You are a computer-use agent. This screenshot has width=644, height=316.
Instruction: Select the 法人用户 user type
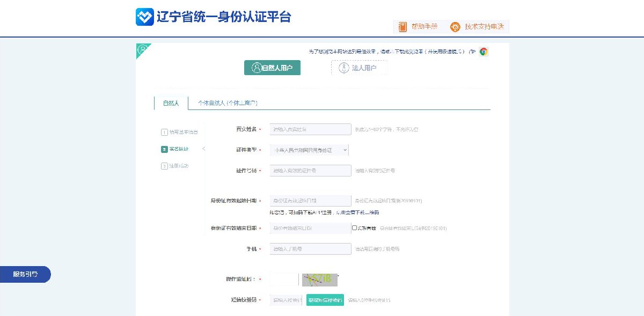click(359, 68)
